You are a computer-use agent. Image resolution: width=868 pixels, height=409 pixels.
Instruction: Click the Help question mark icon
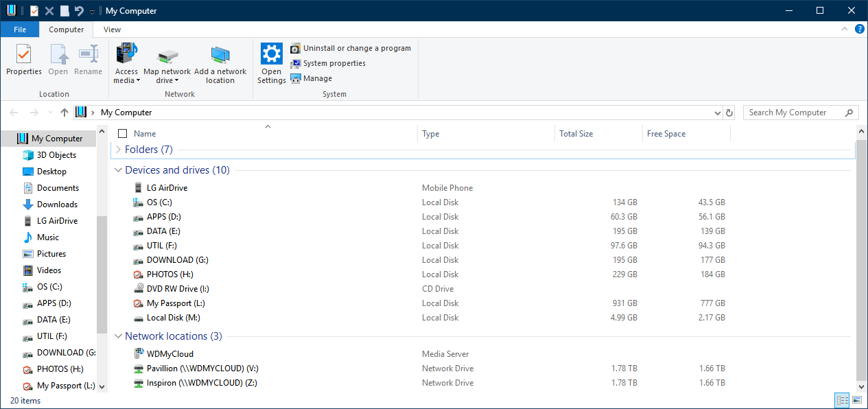[859, 30]
